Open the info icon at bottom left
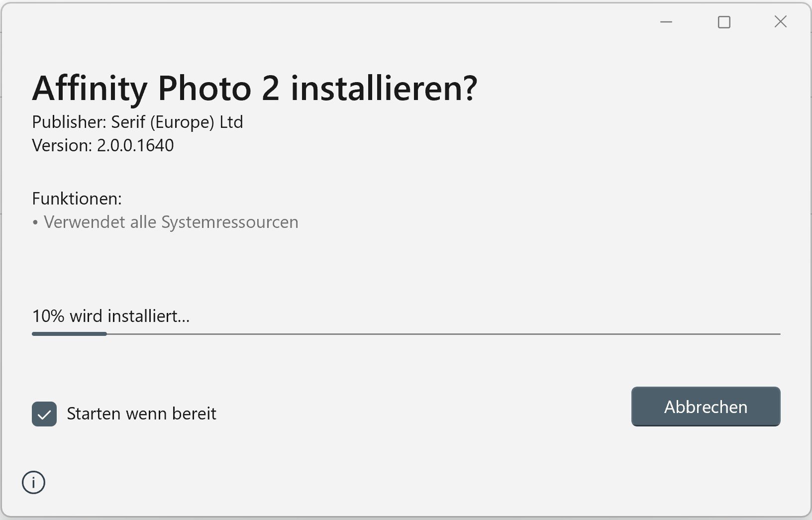 point(33,482)
